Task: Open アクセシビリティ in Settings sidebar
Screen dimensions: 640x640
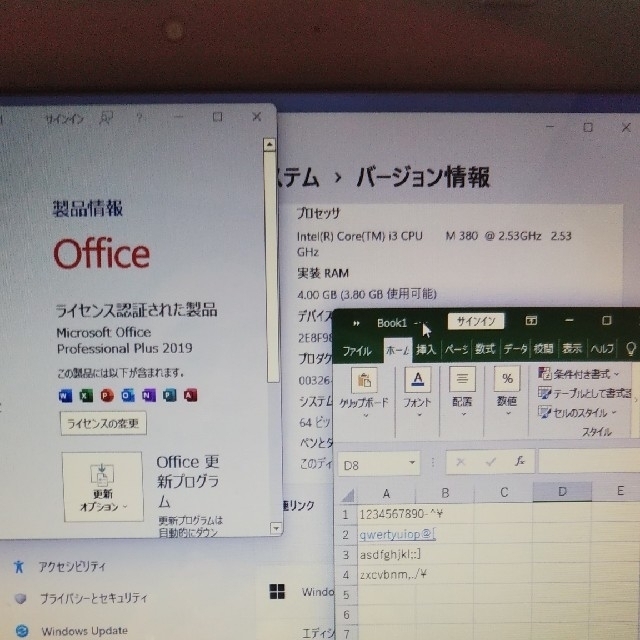Action: point(72,567)
